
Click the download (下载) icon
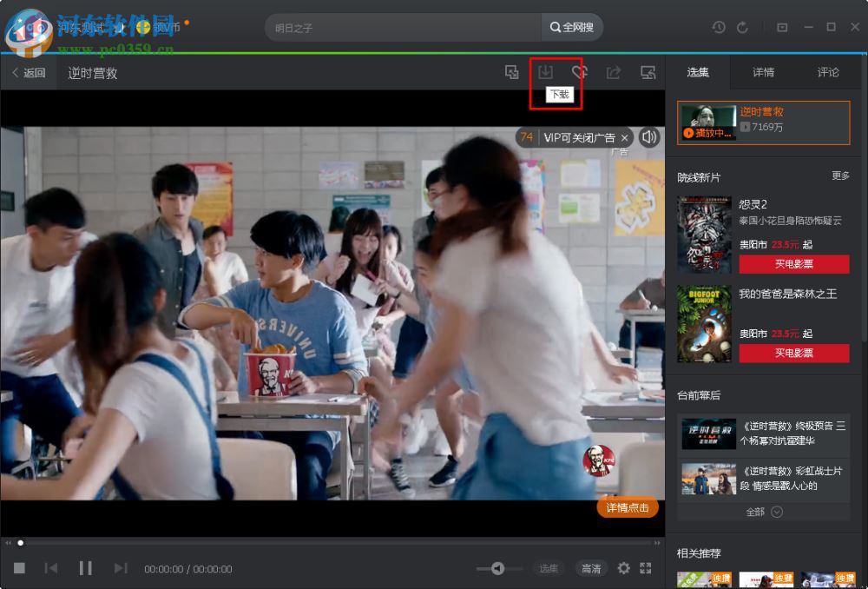tap(545, 73)
